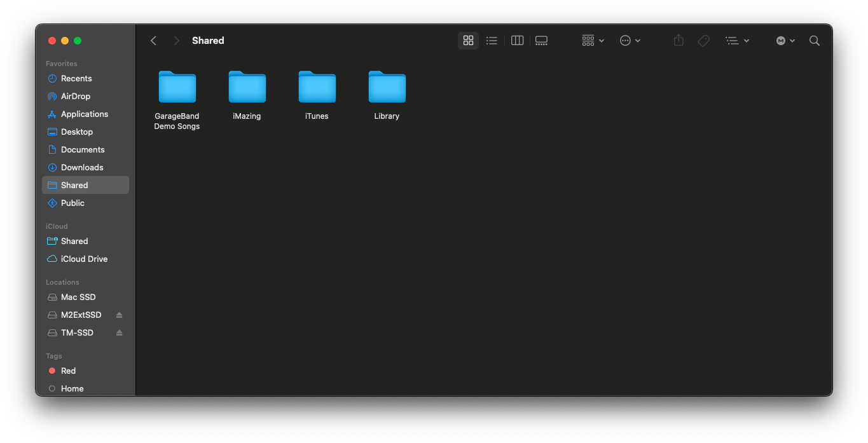
Task: Select Downloads in the sidebar
Action: pos(85,168)
